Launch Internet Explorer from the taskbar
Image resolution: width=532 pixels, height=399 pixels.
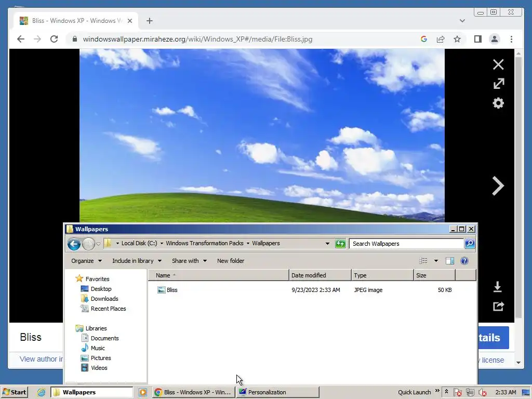click(41, 392)
